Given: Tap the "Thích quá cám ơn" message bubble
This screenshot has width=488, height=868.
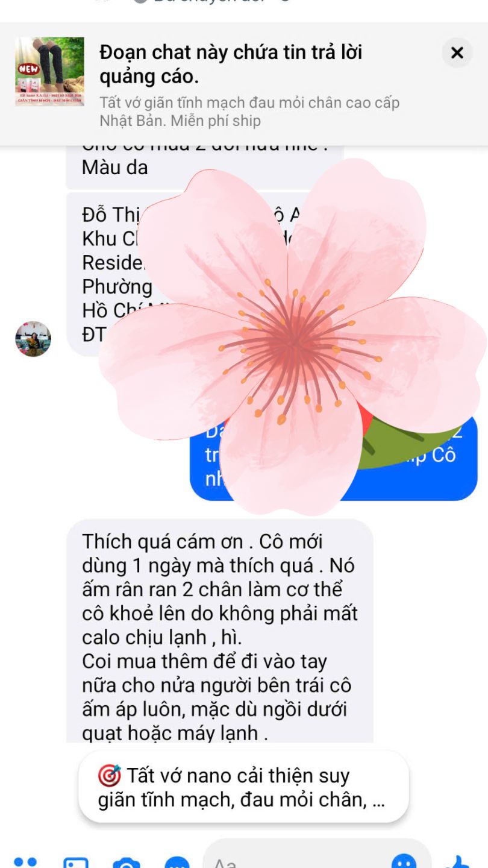Looking at the screenshot, I should coord(219,631).
